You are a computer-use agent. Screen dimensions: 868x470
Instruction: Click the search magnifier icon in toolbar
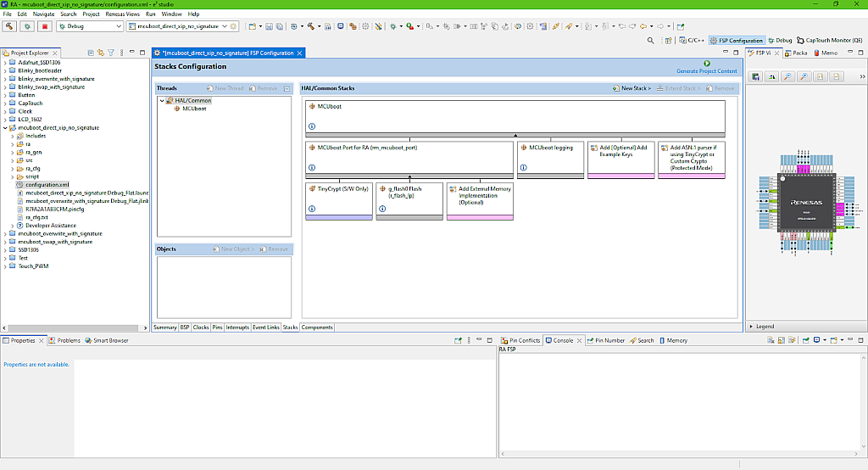[650, 40]
